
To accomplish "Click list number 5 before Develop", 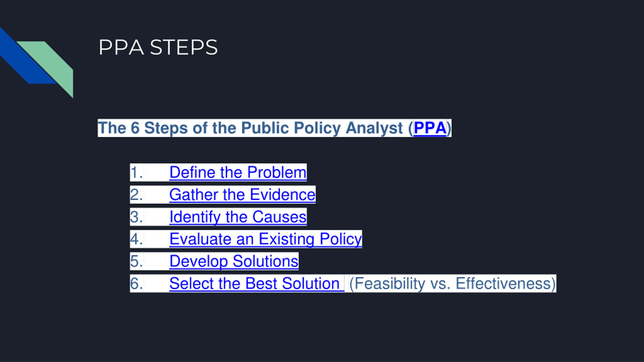I will (137, 261).
